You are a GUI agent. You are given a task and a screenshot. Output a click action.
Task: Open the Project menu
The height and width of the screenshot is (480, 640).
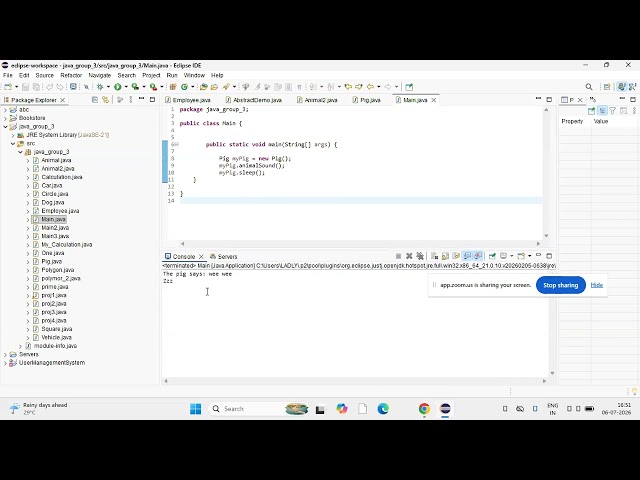[x=151, y=75]
